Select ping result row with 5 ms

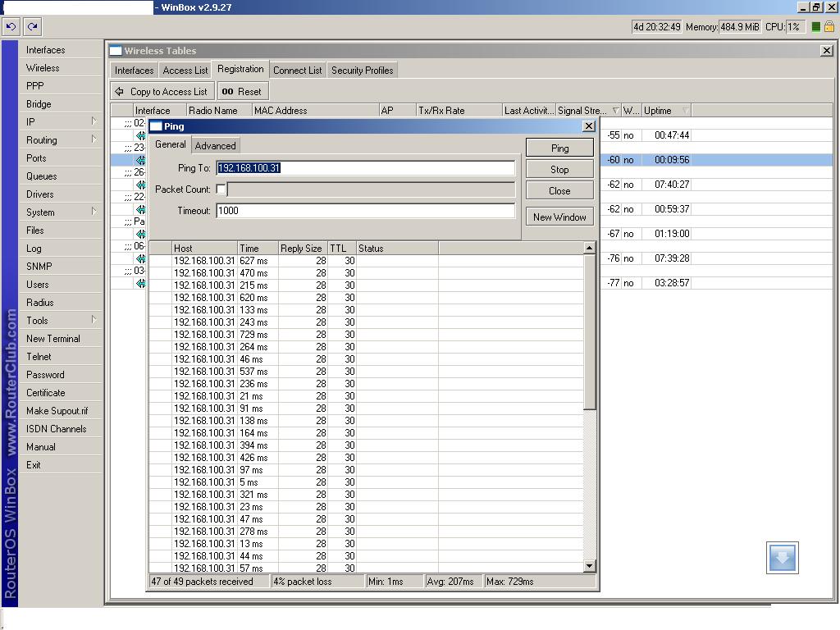click(367, 482)
